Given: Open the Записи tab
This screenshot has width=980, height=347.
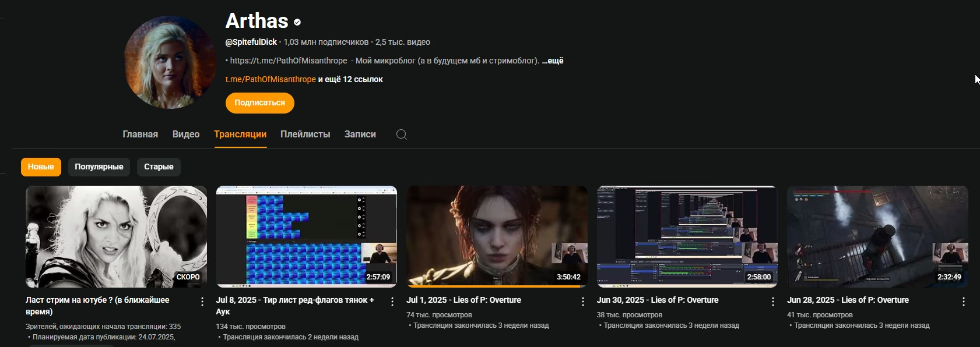Looking at the screenshot, I should (360, 134).
